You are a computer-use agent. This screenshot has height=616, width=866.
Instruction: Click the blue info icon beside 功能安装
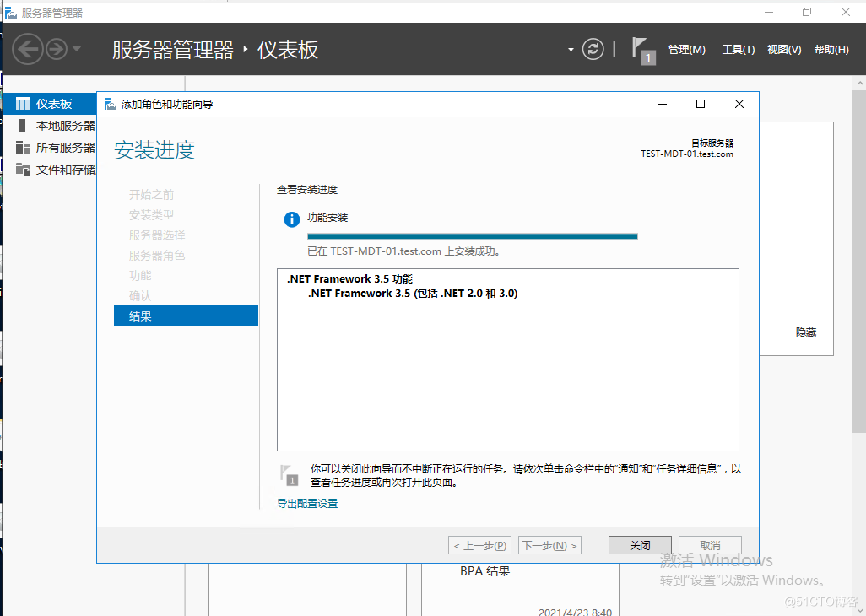point(291,219)
